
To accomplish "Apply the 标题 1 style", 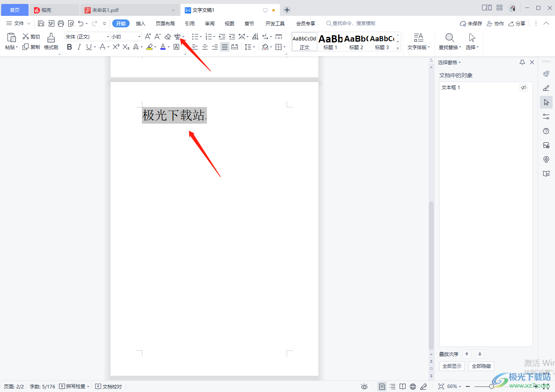I will (x=330, y=42).
